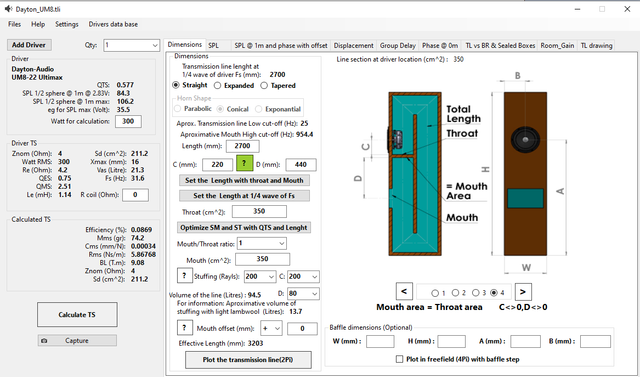Open the Stuffing help question mark
The width and height of the screenshot is (640, 377).
(184, 276)
